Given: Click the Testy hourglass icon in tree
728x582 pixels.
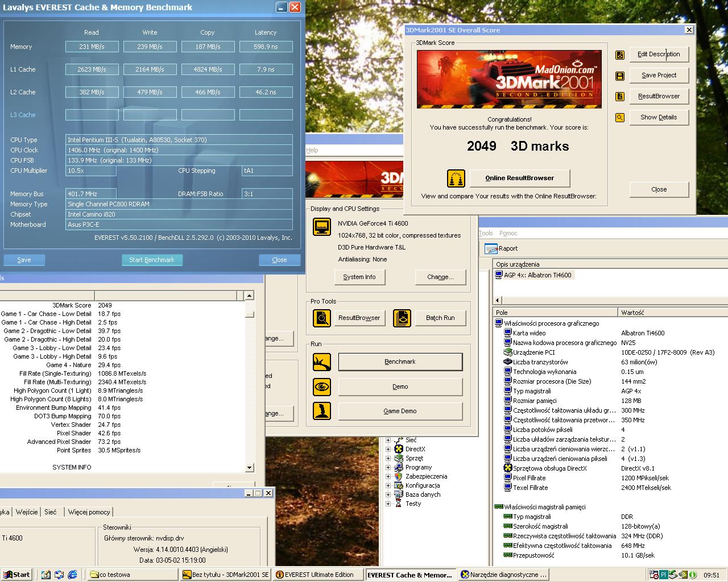Looking at the screenshot, I should pyautogui.click(x=399, y=504).
